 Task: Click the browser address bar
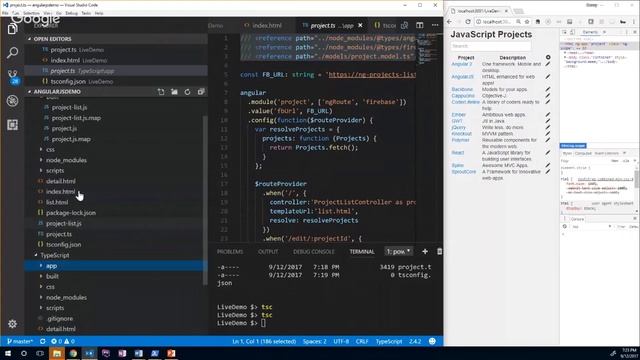[496, 22]
